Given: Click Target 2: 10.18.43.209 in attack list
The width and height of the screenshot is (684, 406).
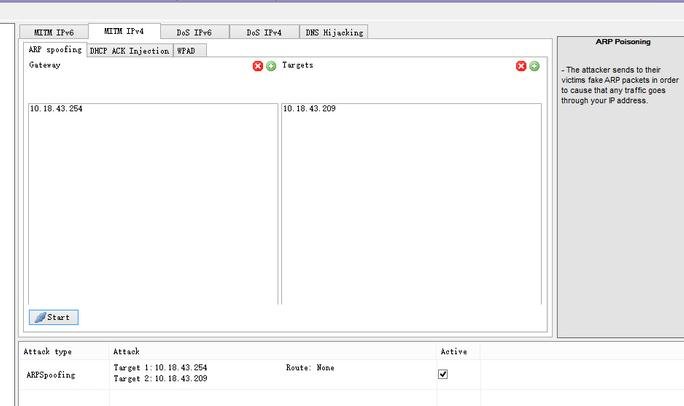Looking at the screenshot, I should [x=160, y=379].
